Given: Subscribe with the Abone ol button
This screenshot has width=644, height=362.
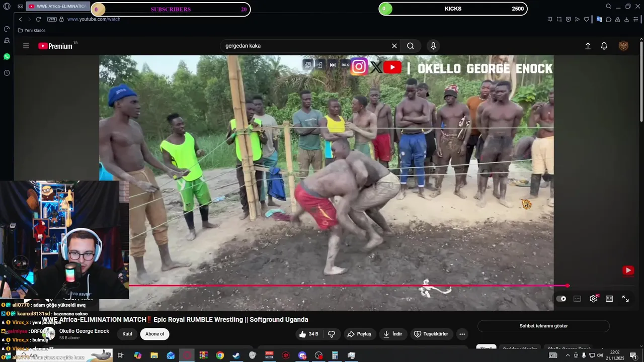Looking at the screenshot, I should 155,334.
